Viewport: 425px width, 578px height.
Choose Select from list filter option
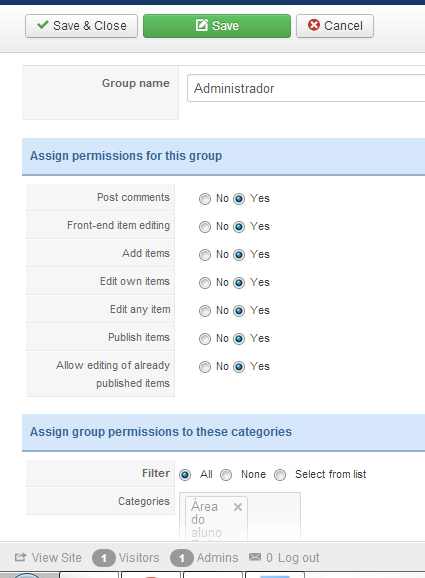[280, 475]
